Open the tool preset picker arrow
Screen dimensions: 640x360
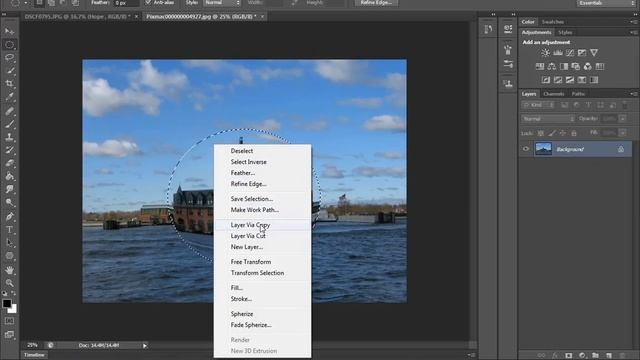(x=25, y=3)
